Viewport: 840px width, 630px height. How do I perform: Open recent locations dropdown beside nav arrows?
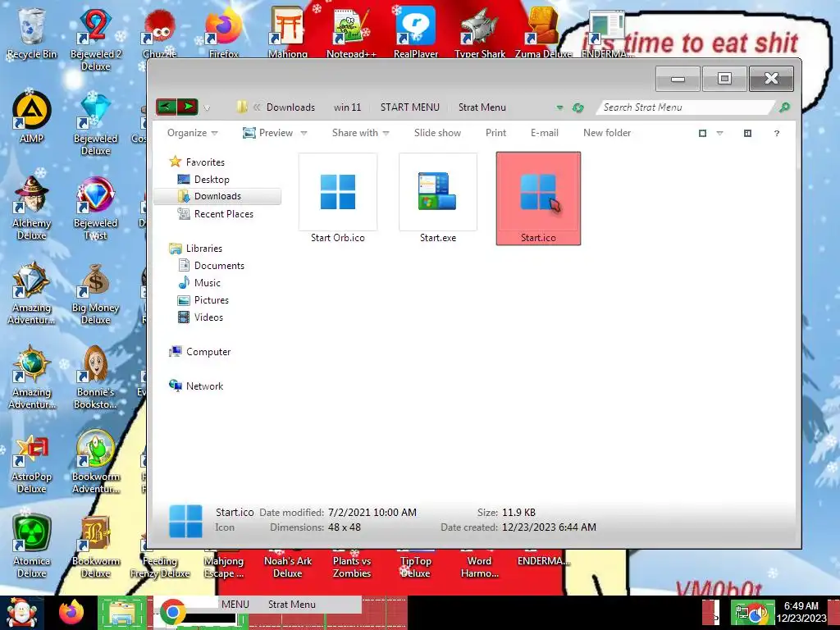click(x=207, y=107)
